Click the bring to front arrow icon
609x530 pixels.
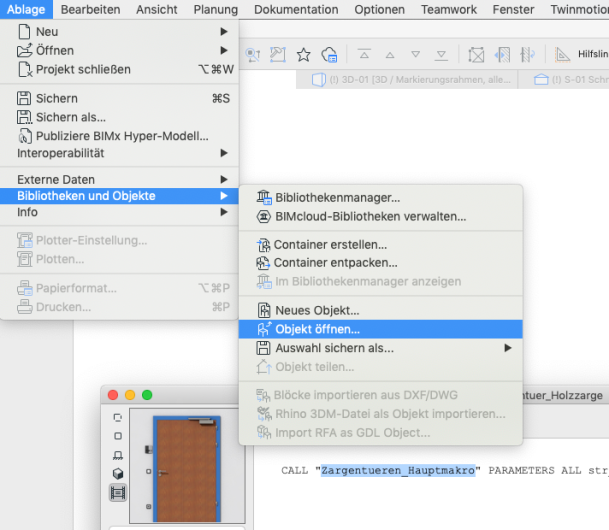[363, 54]
